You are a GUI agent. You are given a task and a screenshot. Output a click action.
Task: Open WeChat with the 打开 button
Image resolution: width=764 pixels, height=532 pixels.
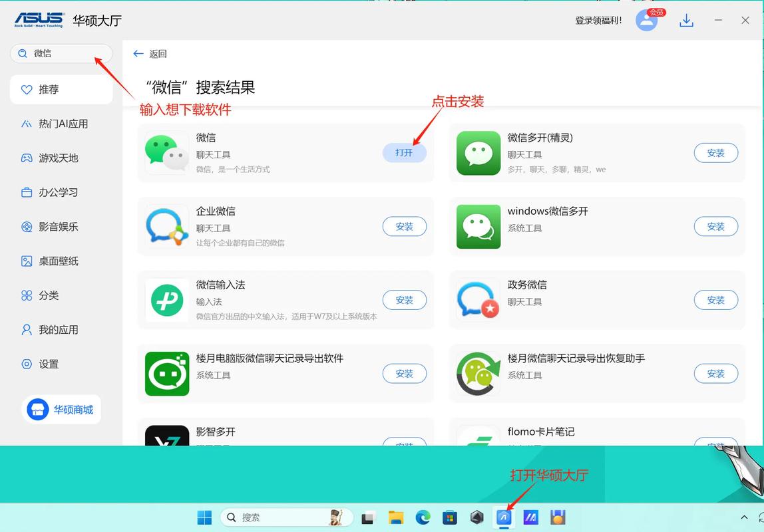coord(404,152)
